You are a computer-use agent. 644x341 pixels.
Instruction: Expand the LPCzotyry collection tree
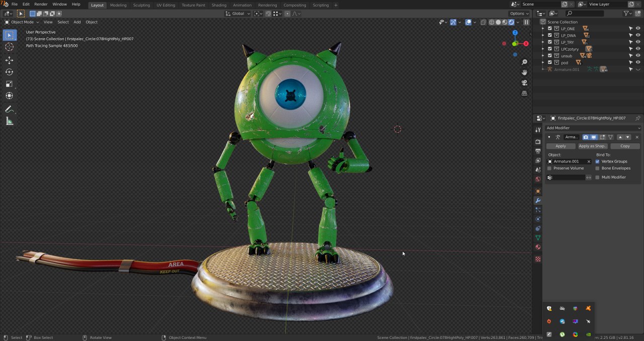coord(543,49)
